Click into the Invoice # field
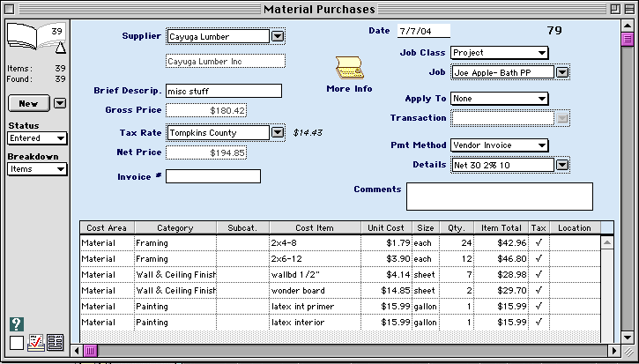The width and height of the screenshot is (639, 364). click(x=212, y=176)
